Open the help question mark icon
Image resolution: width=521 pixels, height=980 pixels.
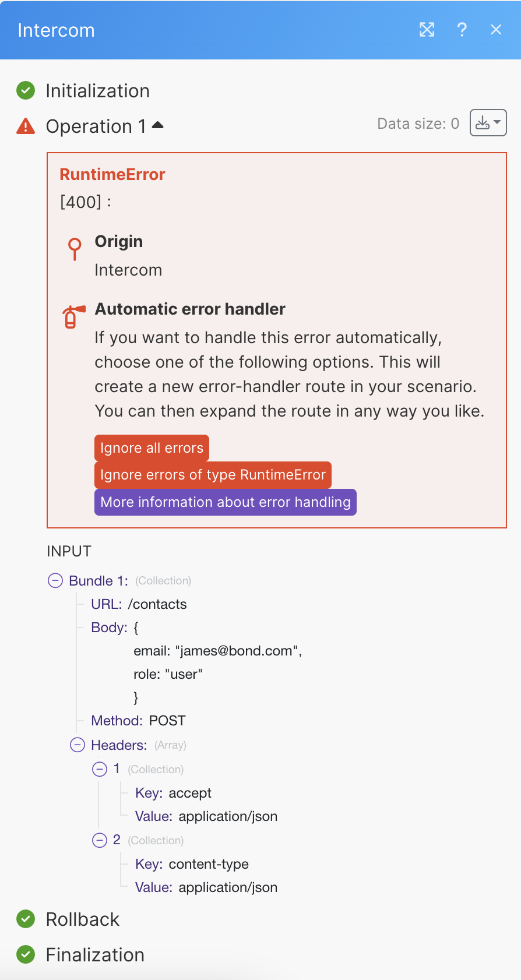click(x=462, y=30)
